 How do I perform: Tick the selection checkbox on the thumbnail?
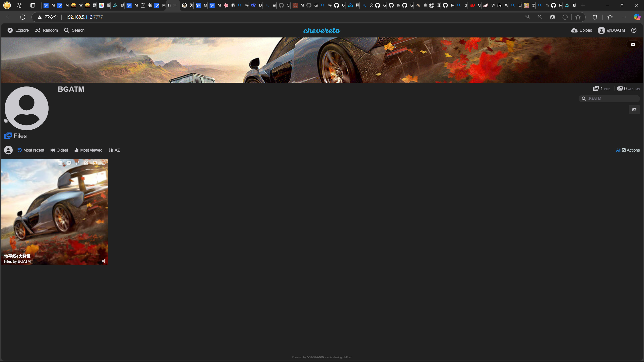click(103, 163)
